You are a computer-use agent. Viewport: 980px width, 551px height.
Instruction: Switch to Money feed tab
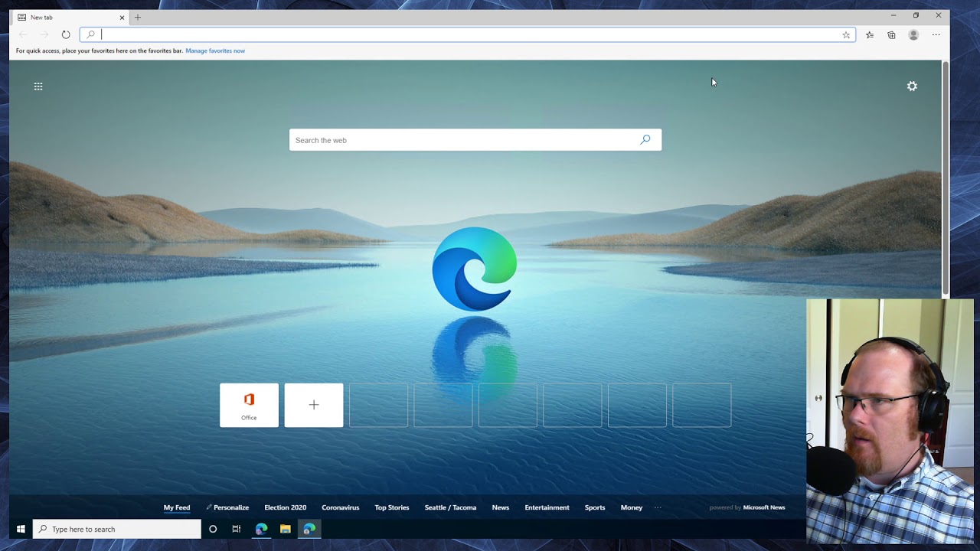point(632,507)
